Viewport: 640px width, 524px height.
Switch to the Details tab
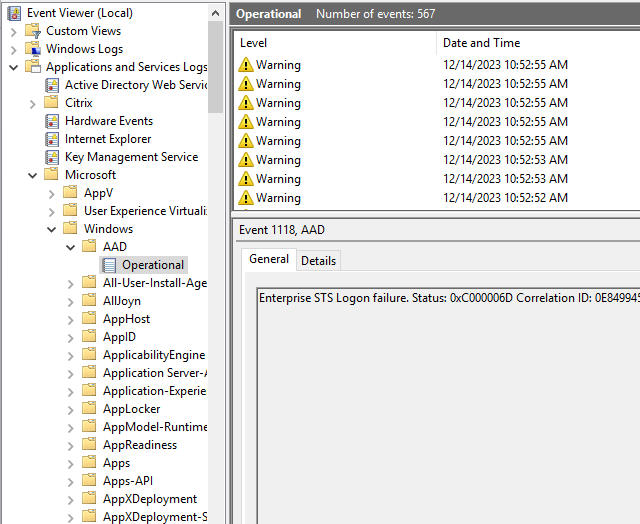coord(318,260)
